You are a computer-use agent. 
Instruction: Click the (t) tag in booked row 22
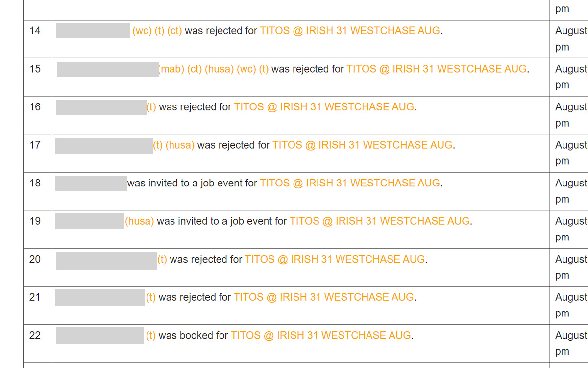(x=151, y=336)
